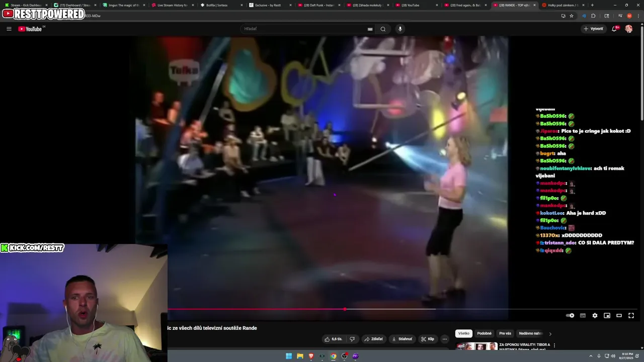The width and height of the screenshot is (644, 362).
Task: Open Chrome from the taskbar
Action: [333, 356]
